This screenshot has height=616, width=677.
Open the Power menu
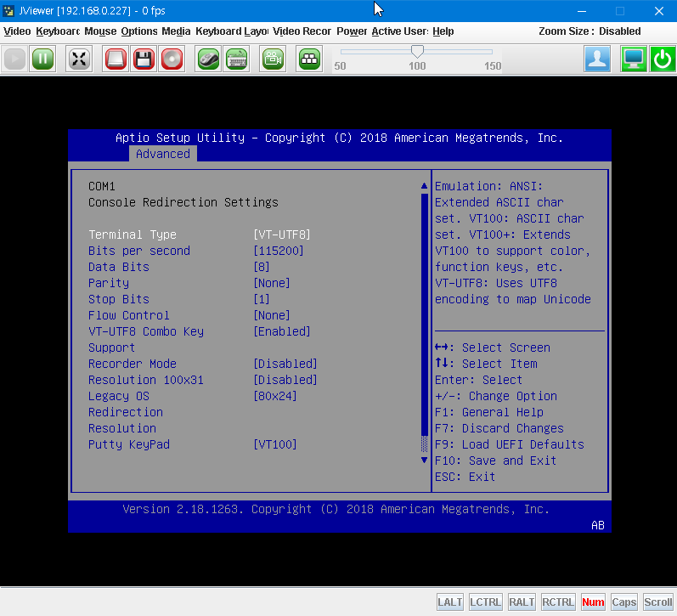(352, 31)
